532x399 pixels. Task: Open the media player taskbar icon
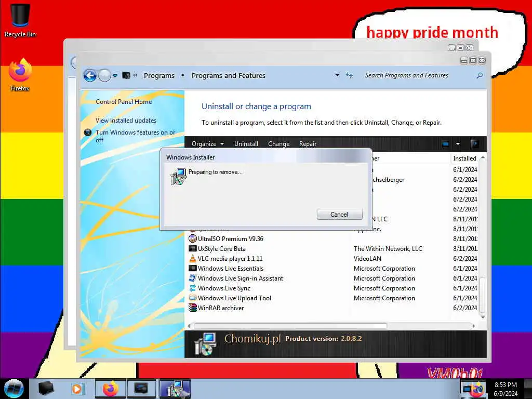tap(77, 389)
